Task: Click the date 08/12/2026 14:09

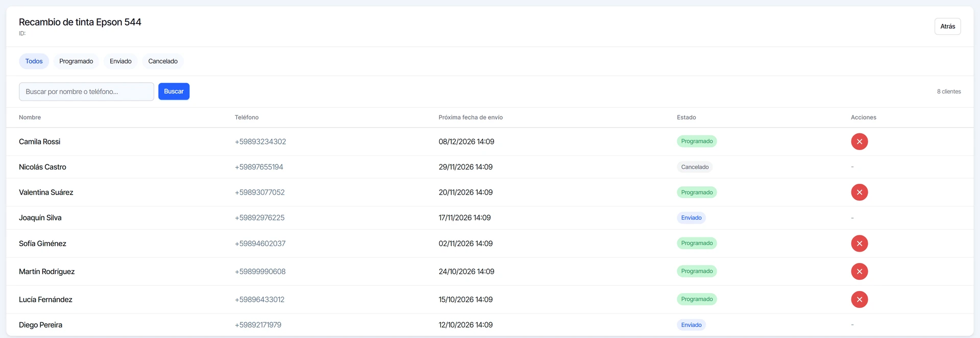Action: tap(467, 141)
